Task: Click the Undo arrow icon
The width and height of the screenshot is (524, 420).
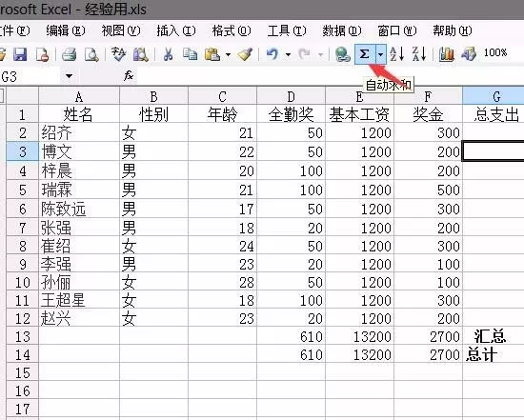Action: click(x=272, y=54)
